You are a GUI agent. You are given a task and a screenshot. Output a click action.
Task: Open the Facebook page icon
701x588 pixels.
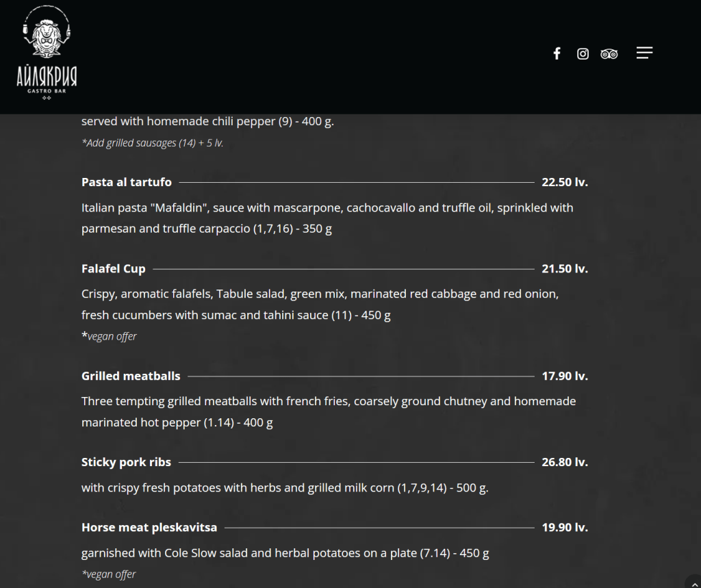click(557, 53)
